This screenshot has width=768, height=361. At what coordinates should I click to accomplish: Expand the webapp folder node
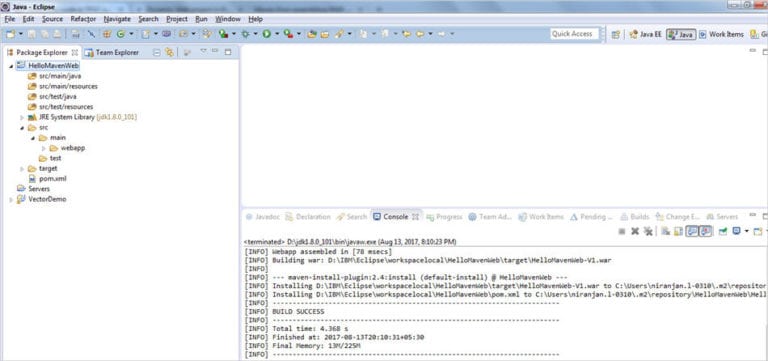click(x=44, y=148)
